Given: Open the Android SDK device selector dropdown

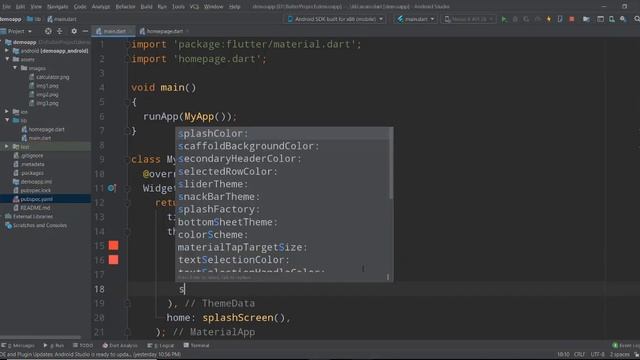Looking at the screenshot, I should coord(335,19).
